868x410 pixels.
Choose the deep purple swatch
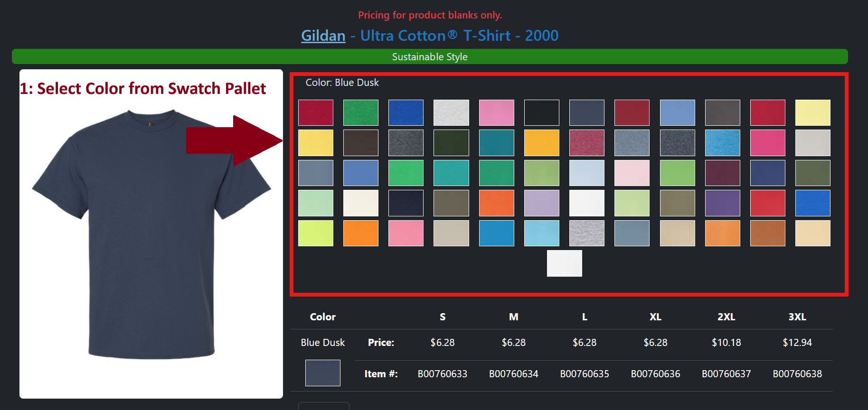coord(723,203)
